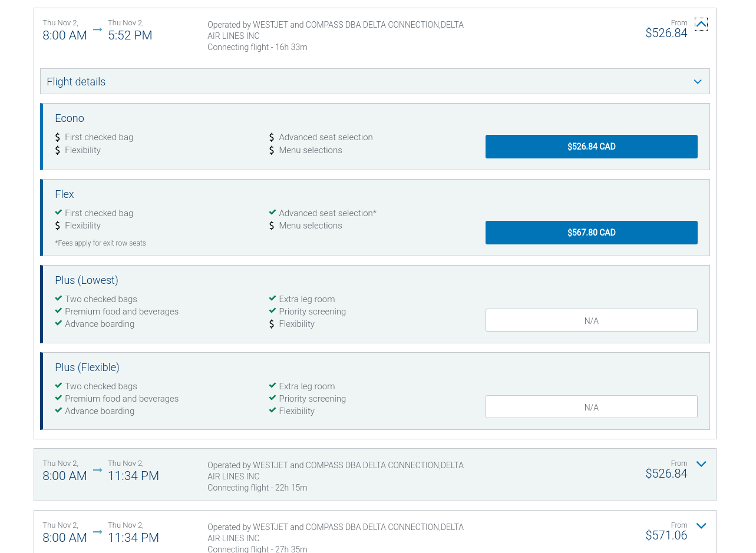Click the Econo fare heading

coord(70,118)
